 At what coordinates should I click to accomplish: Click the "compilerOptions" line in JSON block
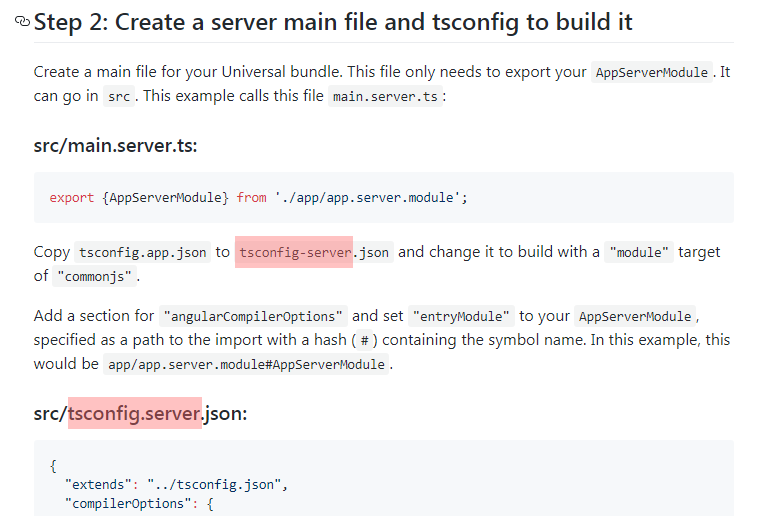(x=139, y=504)
